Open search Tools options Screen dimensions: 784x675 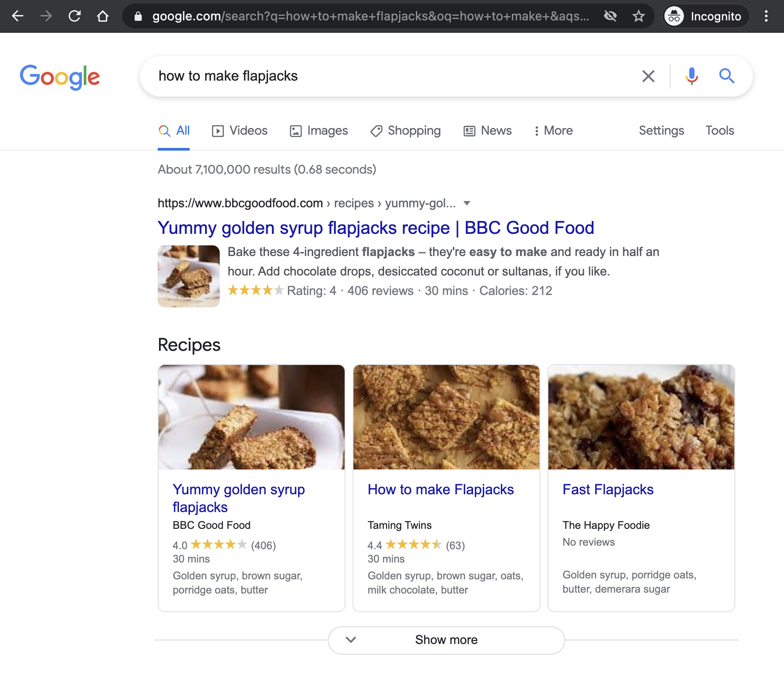point(719,131)
